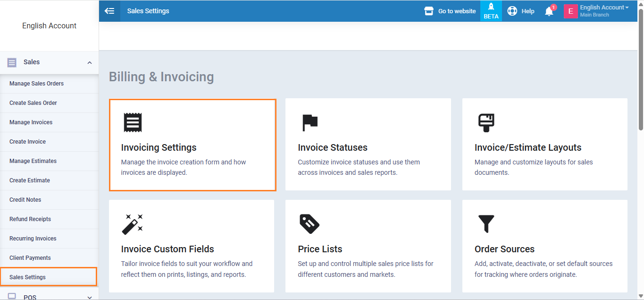Open the Credit Notes sidebar link
The image size is (644, 300).
click(25, 200)
